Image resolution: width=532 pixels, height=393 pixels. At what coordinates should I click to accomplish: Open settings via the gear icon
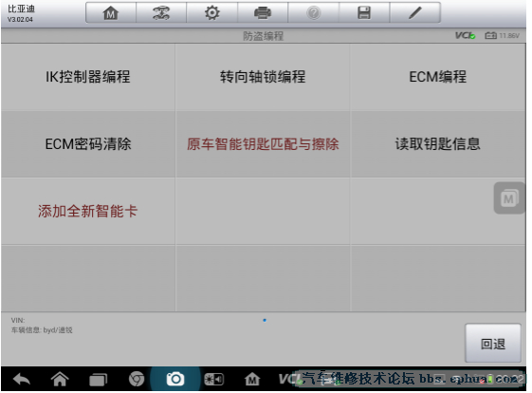[x=212, y=13]
